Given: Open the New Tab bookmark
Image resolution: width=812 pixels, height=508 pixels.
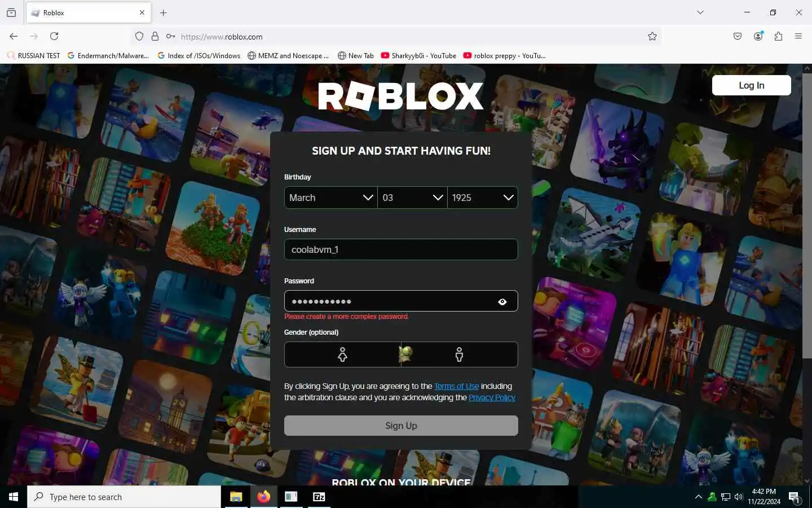Looking at the screenshot, I should pos(356,55).
